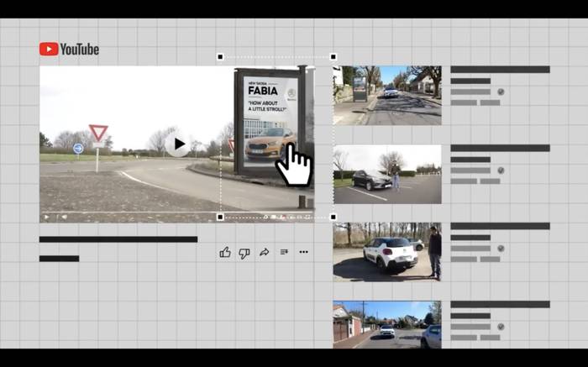Click the YouTube logo
The width and height of the screenshot is (588, 367).
tap(69, 49)
